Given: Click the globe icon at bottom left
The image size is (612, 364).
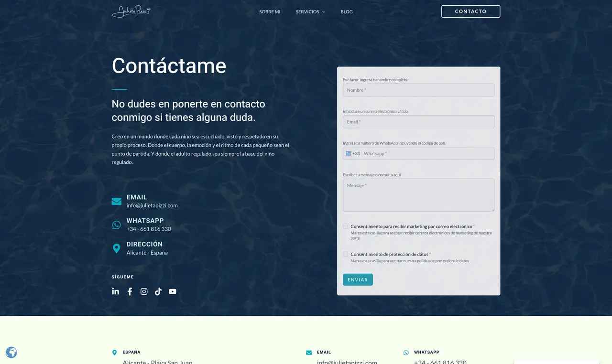Looking at the screenshot, I should click(x=11, y=353).
